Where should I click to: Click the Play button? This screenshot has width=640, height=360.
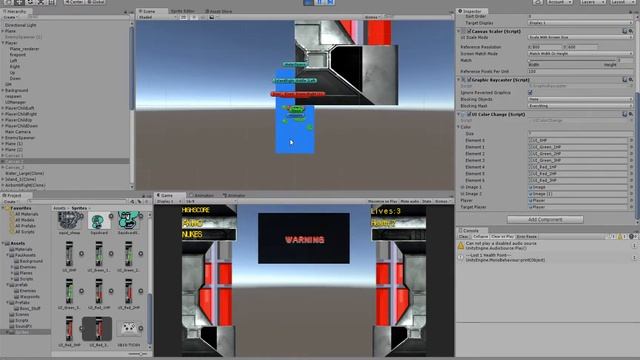point(309,2)
